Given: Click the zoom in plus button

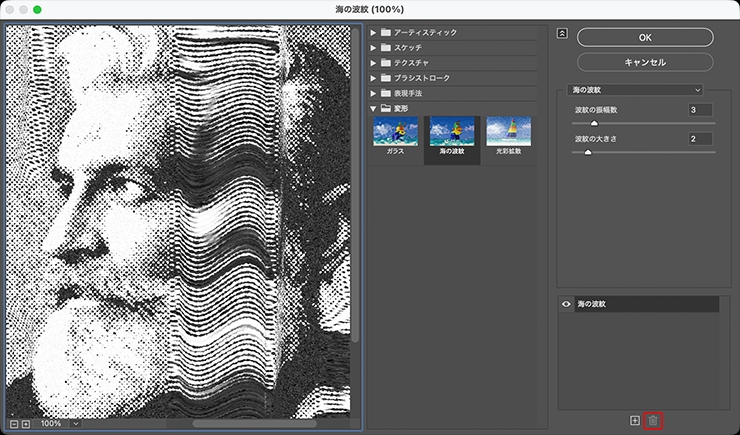Looking at the screenshot, I should (25, 423).
